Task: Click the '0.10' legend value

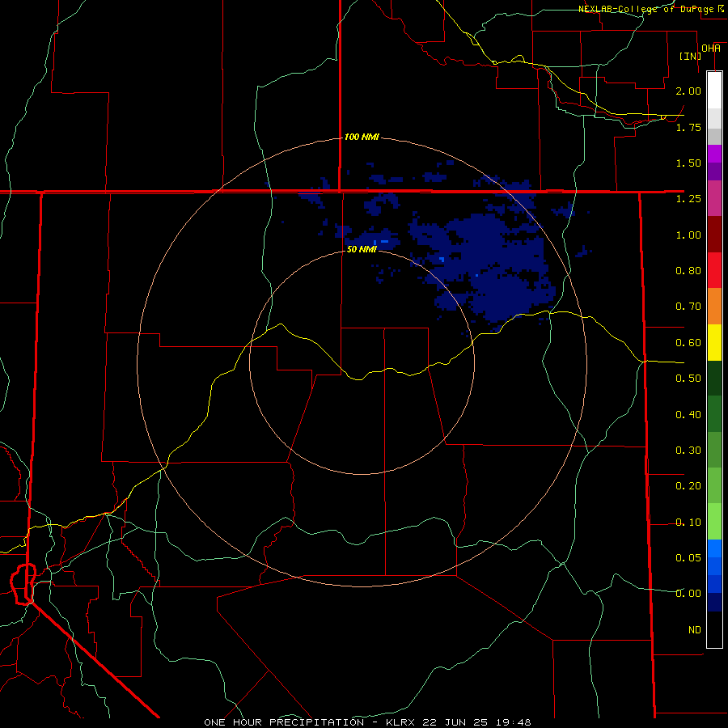Action: (x=688, y=523)
